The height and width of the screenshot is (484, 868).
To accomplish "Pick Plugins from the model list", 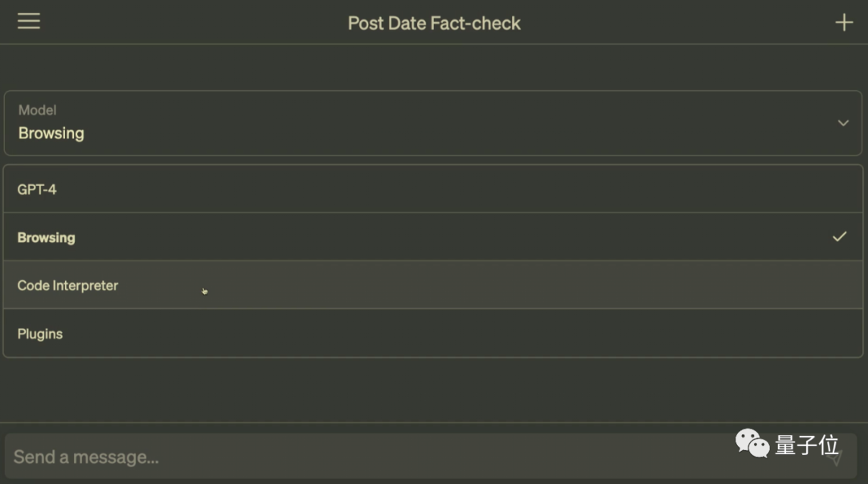I will click(x=433, y=334).
